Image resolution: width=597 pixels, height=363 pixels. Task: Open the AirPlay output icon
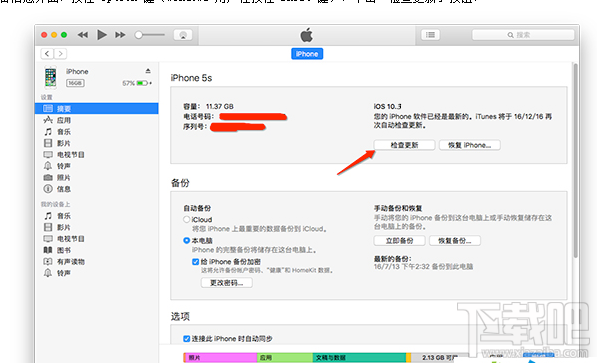click(183, 35)
